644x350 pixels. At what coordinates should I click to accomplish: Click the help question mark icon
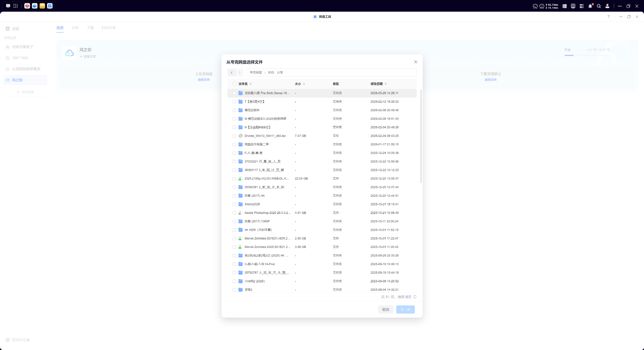tap(608, 17)
